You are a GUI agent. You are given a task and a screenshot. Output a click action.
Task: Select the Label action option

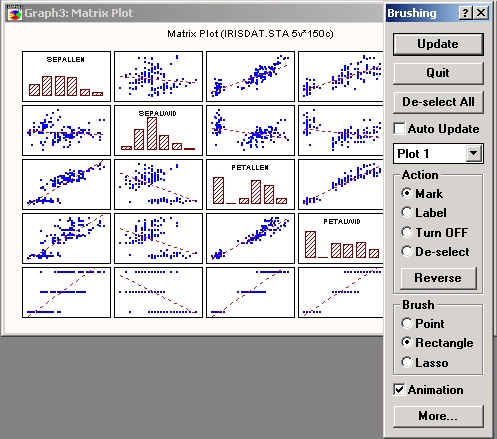(x=407, y=213)
